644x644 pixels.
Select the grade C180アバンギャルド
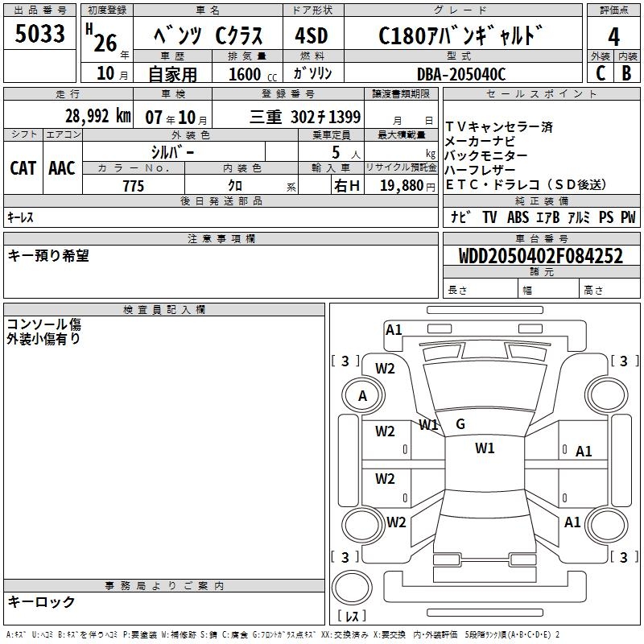(460, 35)
